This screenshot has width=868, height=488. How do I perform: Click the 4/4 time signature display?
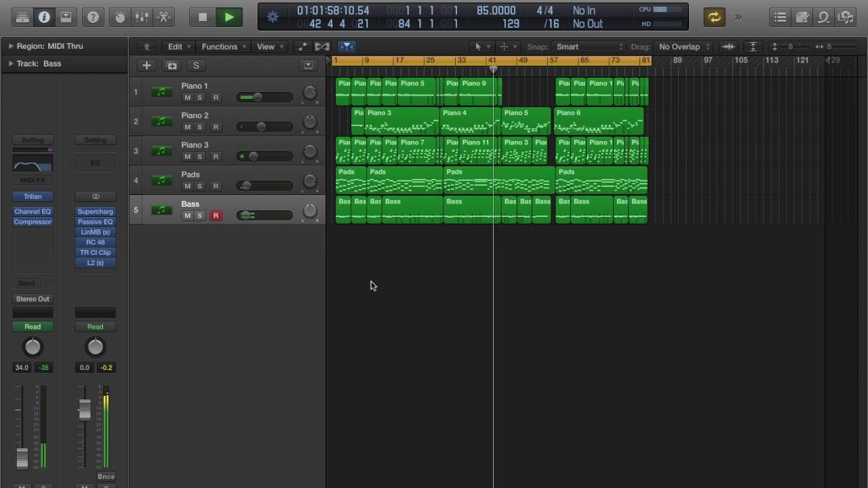(x=545, y=11)
